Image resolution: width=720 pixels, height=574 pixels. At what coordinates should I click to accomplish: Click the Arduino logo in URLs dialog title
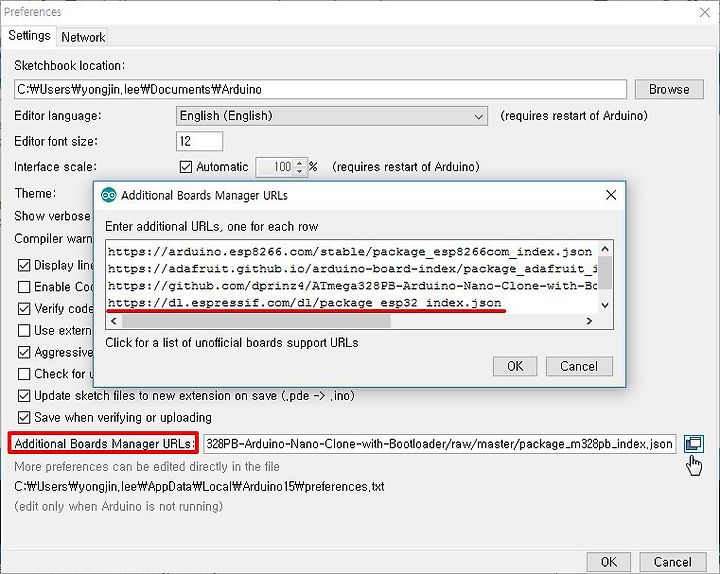[x=109, y=195]
